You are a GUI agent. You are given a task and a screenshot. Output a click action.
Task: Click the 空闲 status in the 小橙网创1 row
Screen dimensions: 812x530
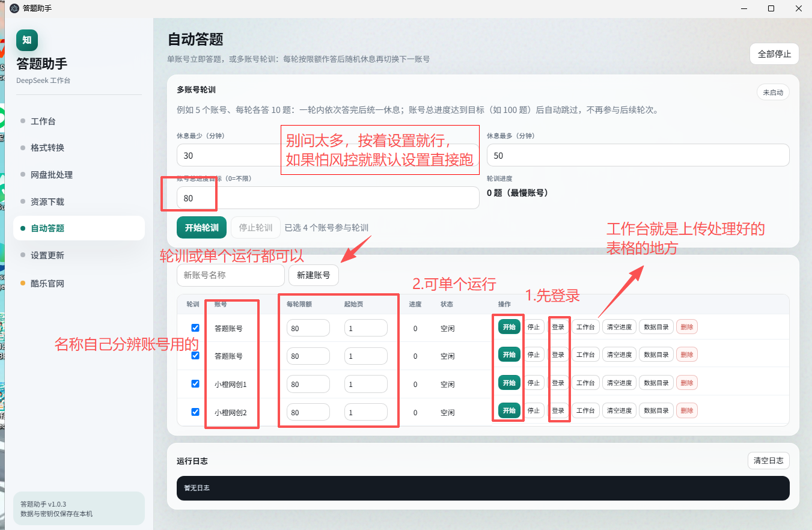pos(448,385)
